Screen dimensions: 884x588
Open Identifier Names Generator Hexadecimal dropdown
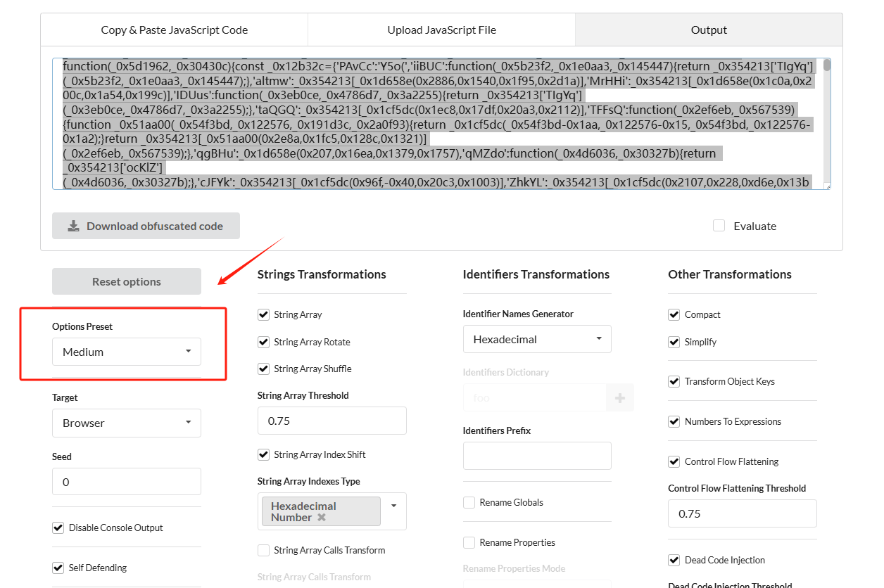coord(537,339)
